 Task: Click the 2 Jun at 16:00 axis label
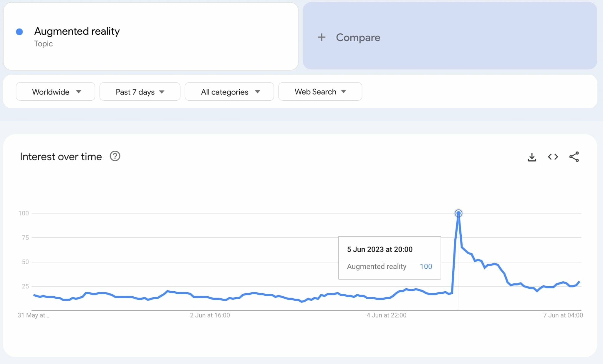[x=210, y=315]
